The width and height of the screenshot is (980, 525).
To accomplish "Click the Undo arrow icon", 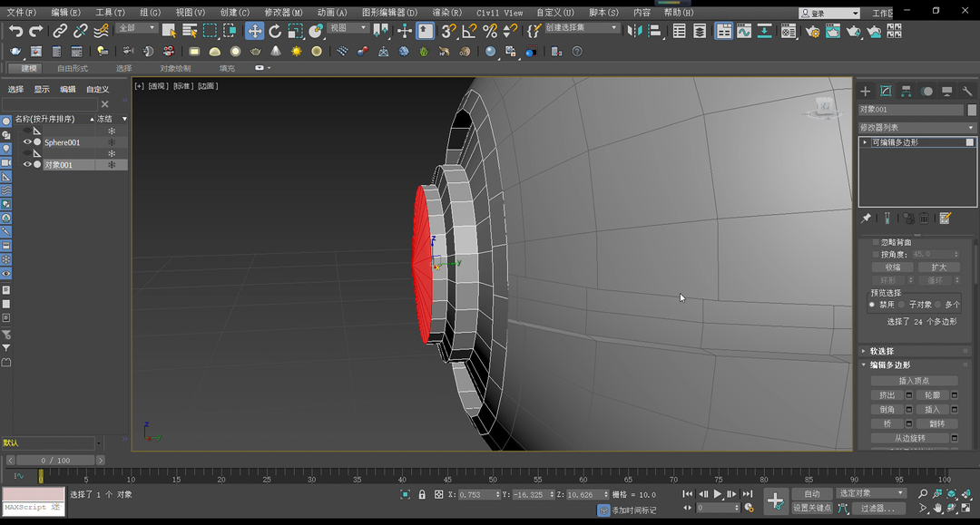I will point(15,31).
